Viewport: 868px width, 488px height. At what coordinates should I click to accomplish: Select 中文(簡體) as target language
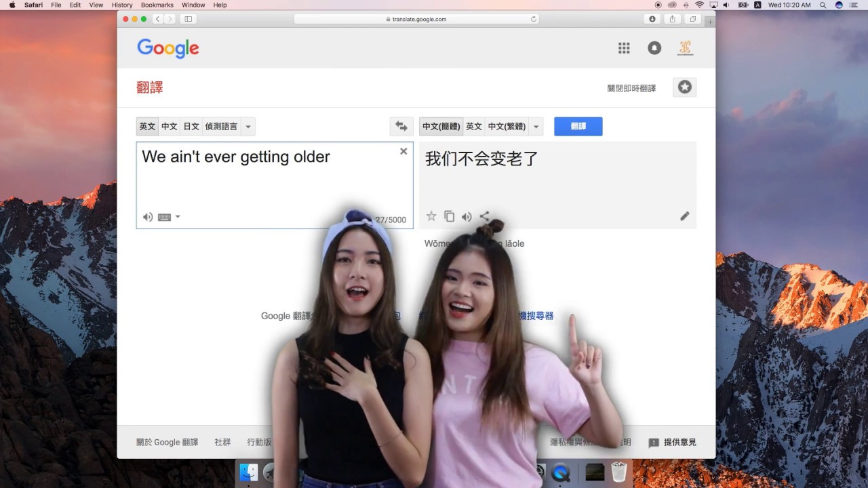tap(441, 126)
